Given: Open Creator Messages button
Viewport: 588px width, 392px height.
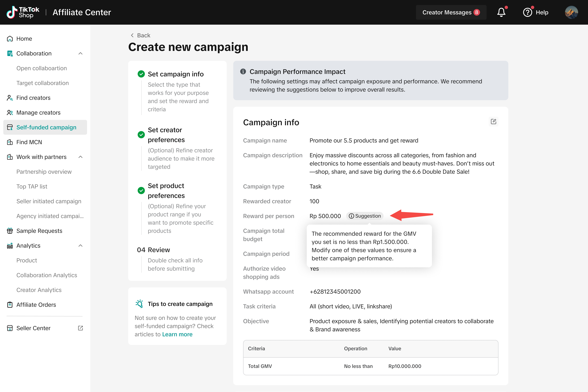Looking at the screenshot, I should click(x=451, y=12).
